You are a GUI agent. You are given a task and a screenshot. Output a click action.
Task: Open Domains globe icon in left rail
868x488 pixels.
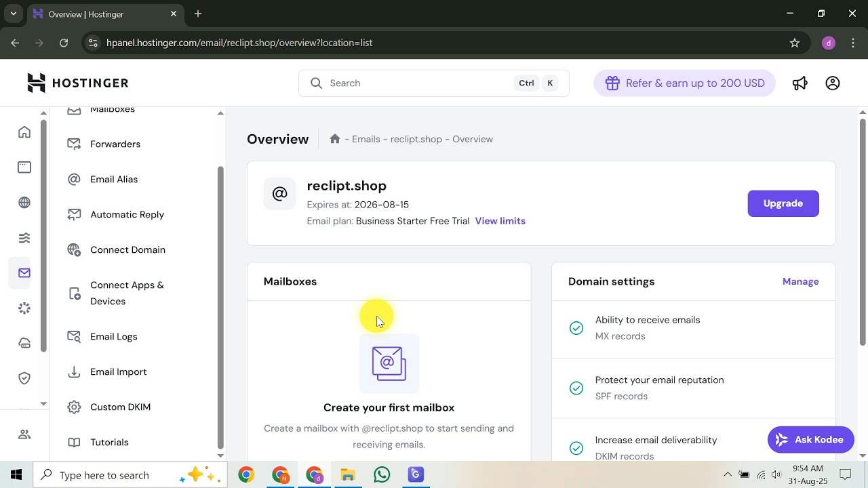24,203
